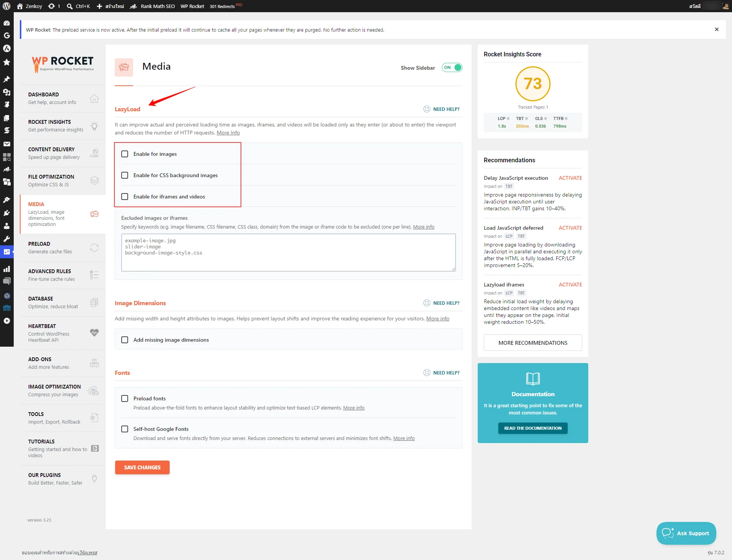Click the Excluded images or iframes textarea
The height and width of the screenshot is (560, 732).
point(288,253)
